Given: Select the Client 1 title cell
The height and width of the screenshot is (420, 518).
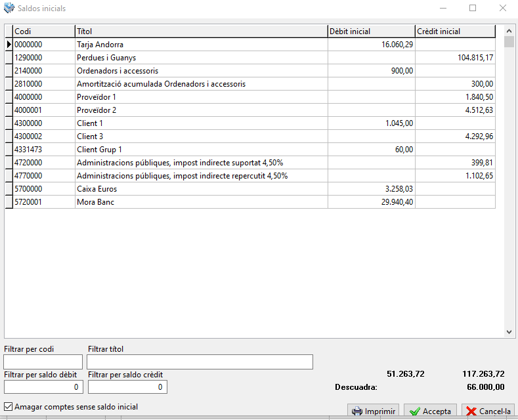Looking at the screenshot, I should [x=202, y=123].
